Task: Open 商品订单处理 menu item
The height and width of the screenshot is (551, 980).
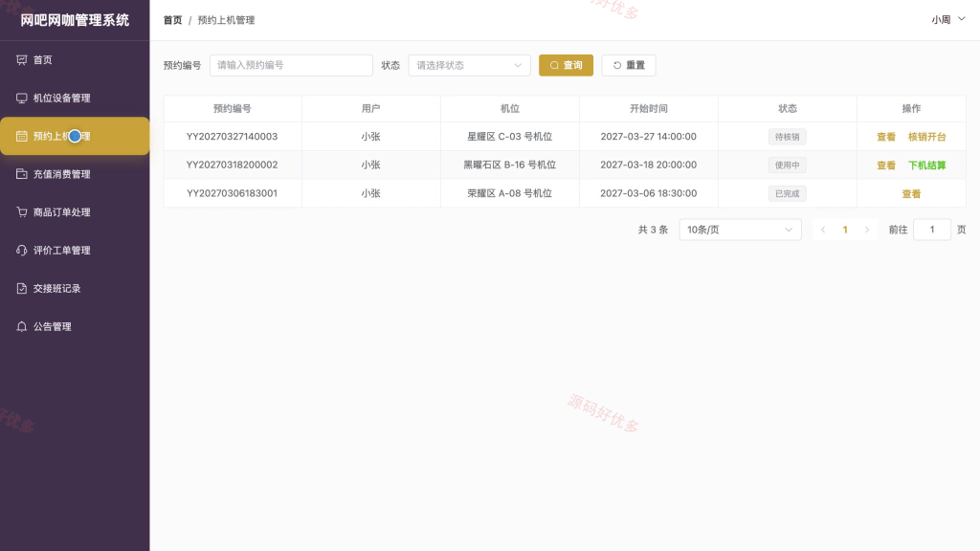Action: [75, 212]
